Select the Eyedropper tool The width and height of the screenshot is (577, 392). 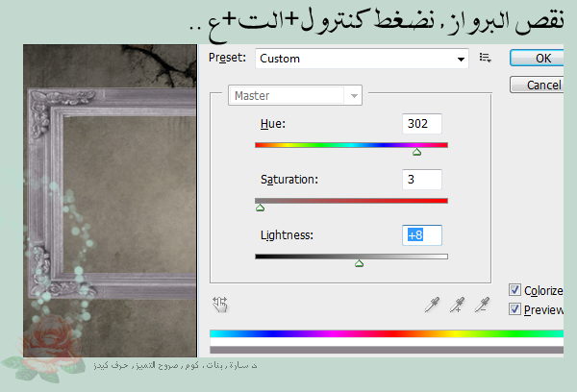433,305
